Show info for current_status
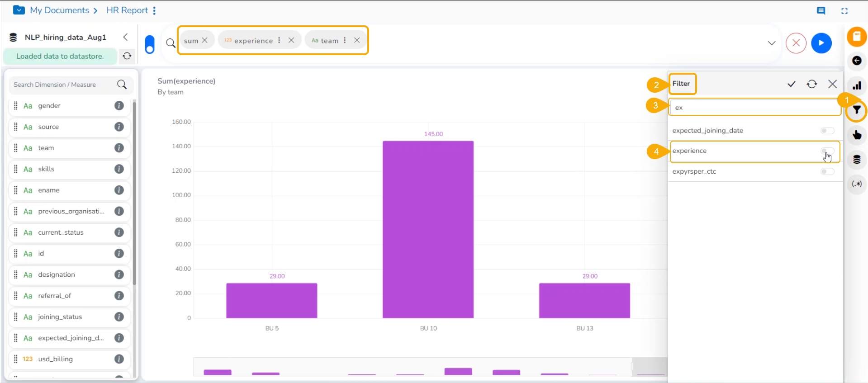This screenshot has height=383, width=868. click(119, 232)
